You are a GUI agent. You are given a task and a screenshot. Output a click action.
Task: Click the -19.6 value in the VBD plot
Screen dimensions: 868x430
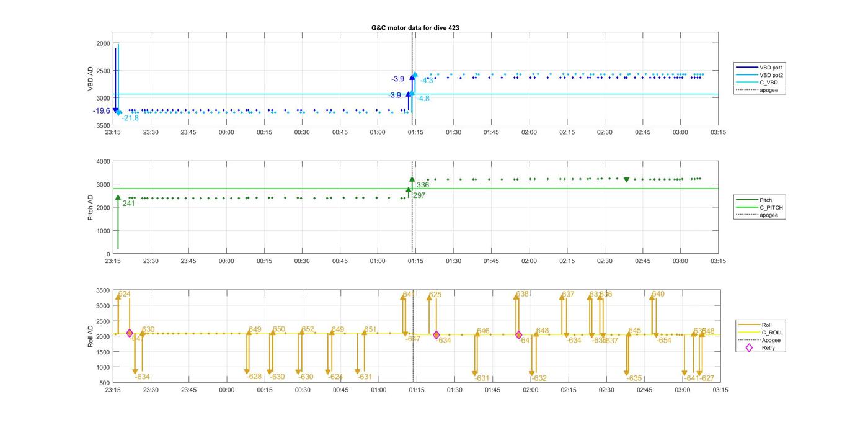click(x=102, y=111)
